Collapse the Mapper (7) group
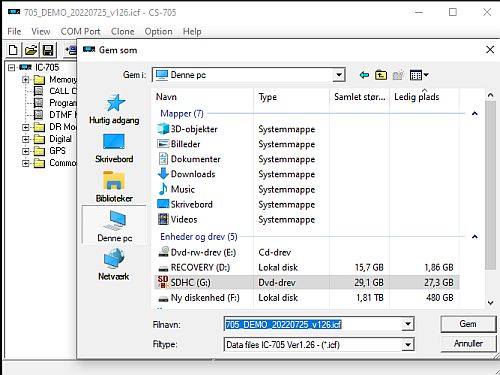This screenshot has height=375, width=500. tap(475, 114)
